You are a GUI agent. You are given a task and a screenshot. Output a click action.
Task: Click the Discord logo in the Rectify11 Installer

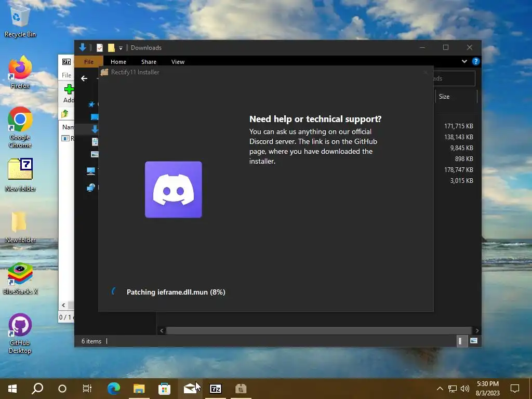point(174,190)
